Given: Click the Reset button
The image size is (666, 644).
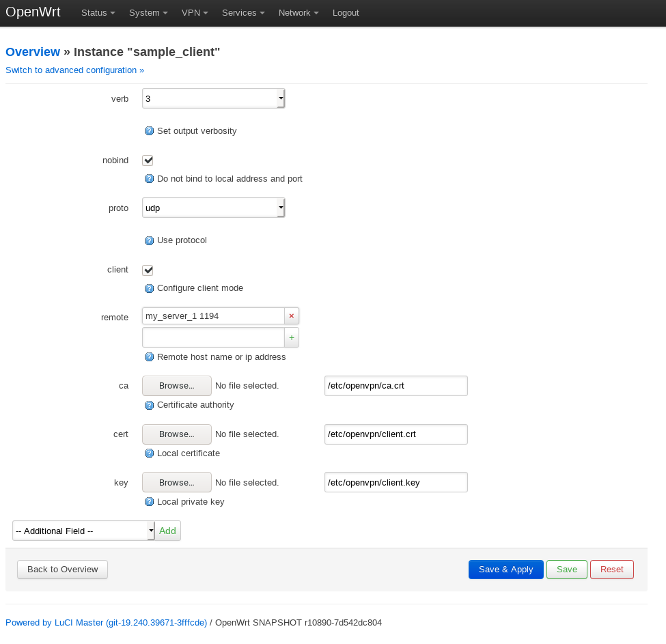Looking at the screenshot, I should pyautogui.click(x=612, y=570).
